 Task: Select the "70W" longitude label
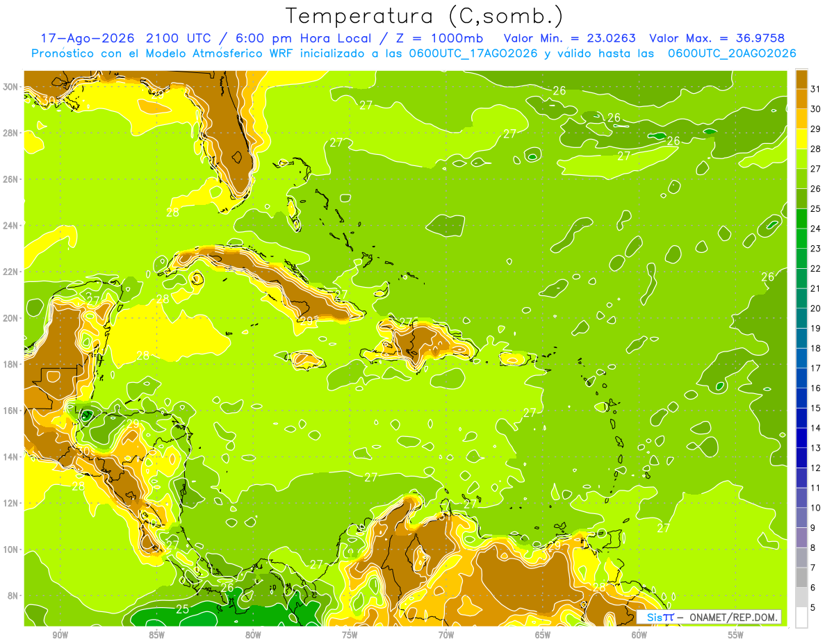(446, 635)
